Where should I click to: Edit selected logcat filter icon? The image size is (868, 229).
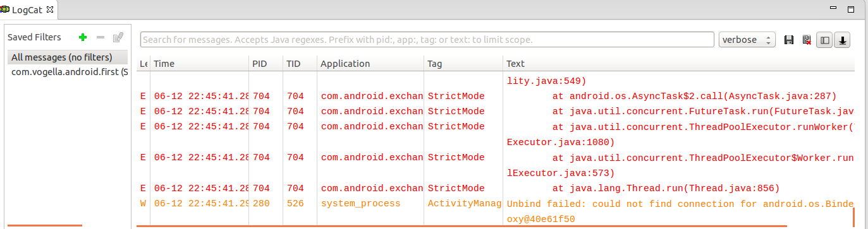[118, 38]
